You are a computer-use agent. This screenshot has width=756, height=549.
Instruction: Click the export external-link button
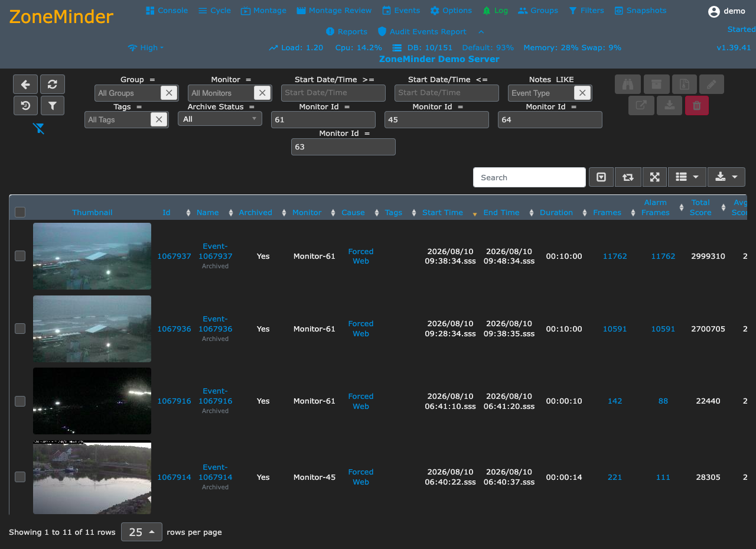coord(641,106)
